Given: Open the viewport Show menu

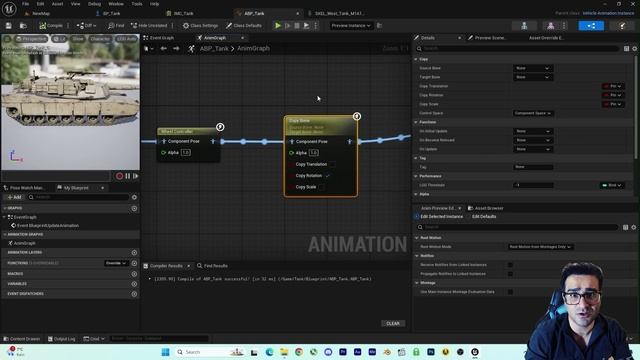Looking at the screenshot, I should pos(78,39).
